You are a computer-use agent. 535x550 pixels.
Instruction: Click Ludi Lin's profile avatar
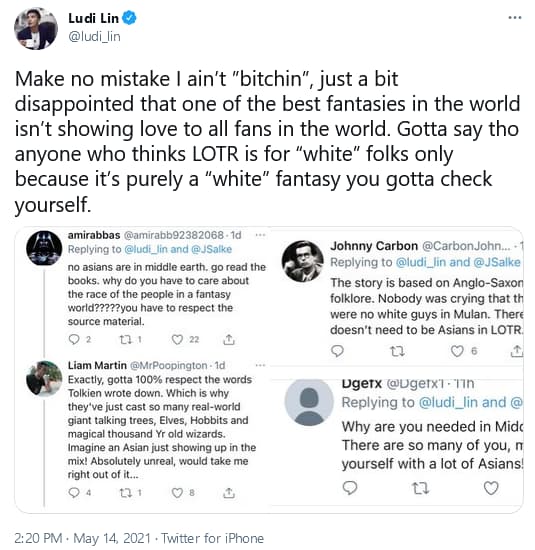coord(36,28)
